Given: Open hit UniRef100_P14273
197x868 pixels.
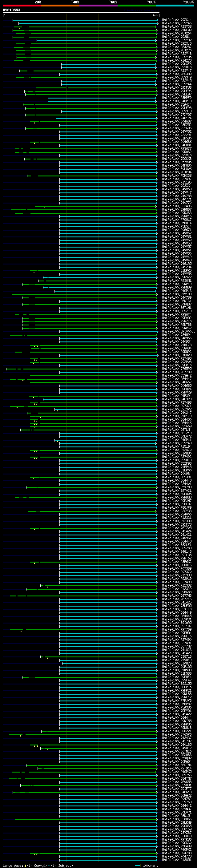Looking at the screenshot, I should [176, 61].
